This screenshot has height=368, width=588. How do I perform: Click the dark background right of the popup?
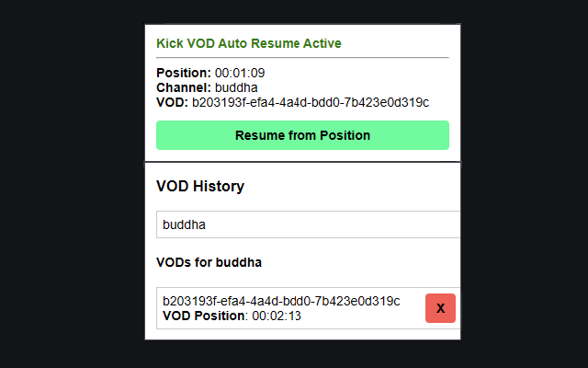click(x=524, y=184)
